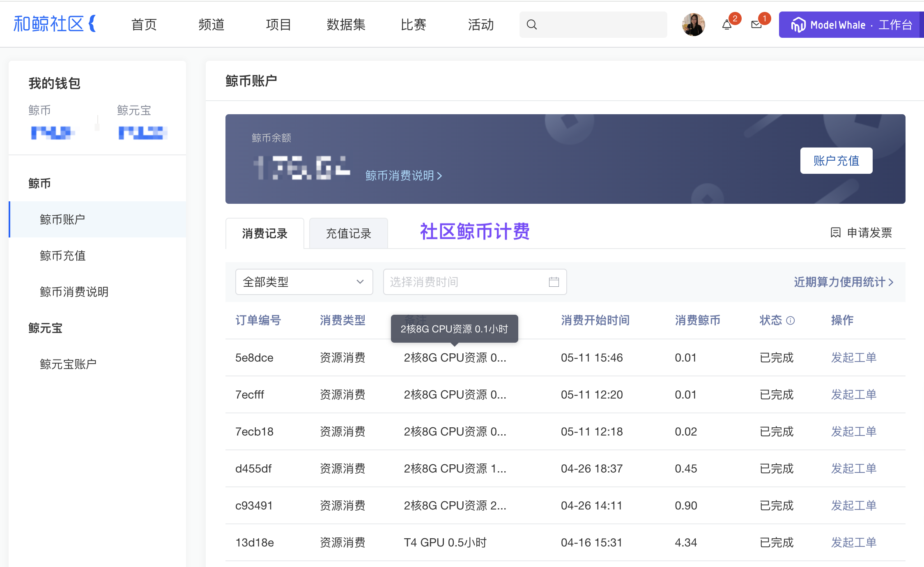924x567 pixels.
Task: Open the mail envelope messages icon
Action: pos(756,25)
